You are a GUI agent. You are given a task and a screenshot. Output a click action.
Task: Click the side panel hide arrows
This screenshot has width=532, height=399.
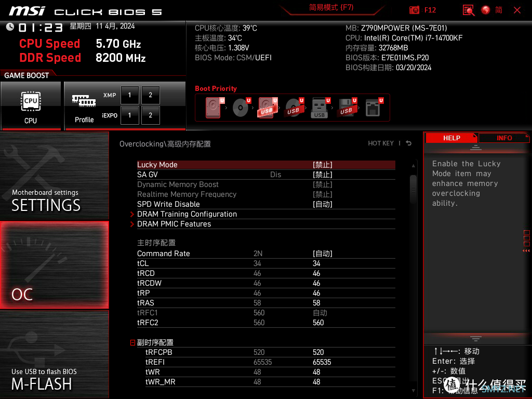click(x=526, y=251)
